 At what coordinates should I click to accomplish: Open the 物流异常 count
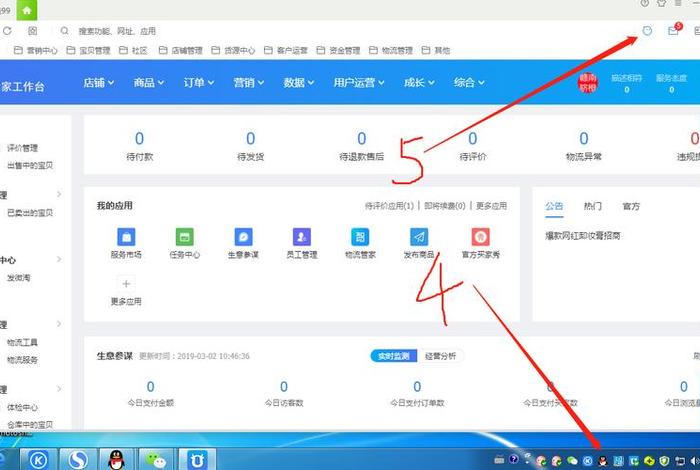pos(583,146)
